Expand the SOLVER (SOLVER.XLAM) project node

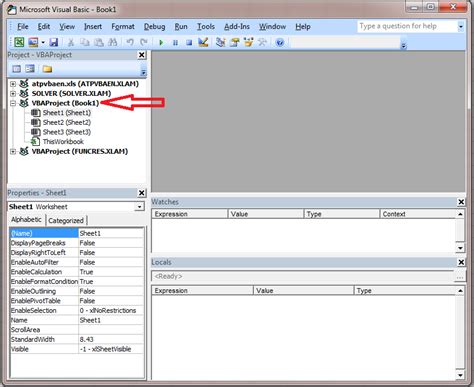pyautogui.click(x=13, y=93)
